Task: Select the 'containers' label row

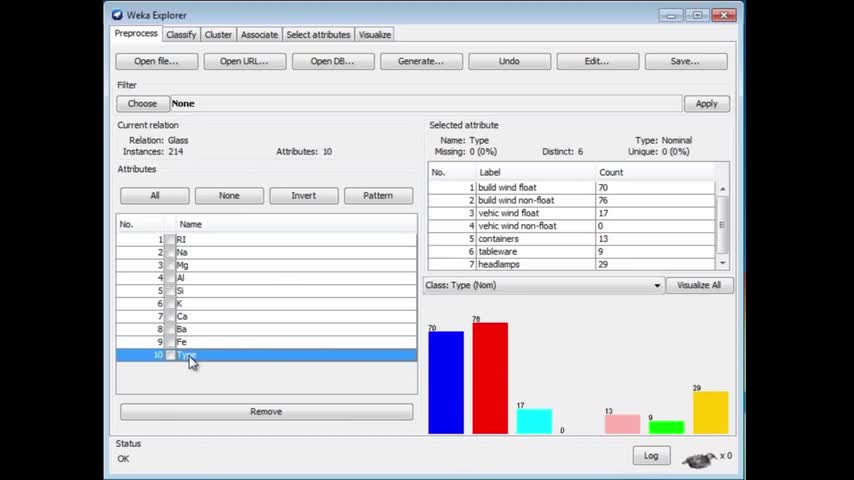Action: (571, 239)
